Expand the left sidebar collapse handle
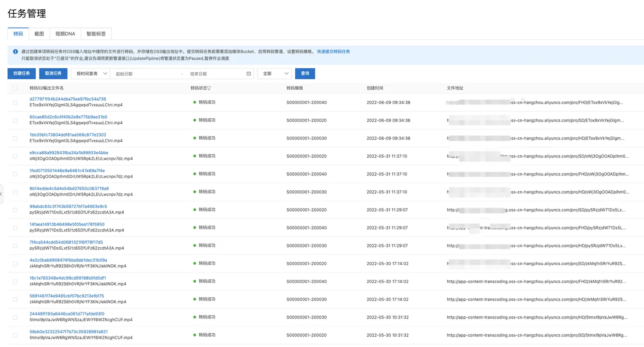 pyautogui.click(x=1, y=194)
